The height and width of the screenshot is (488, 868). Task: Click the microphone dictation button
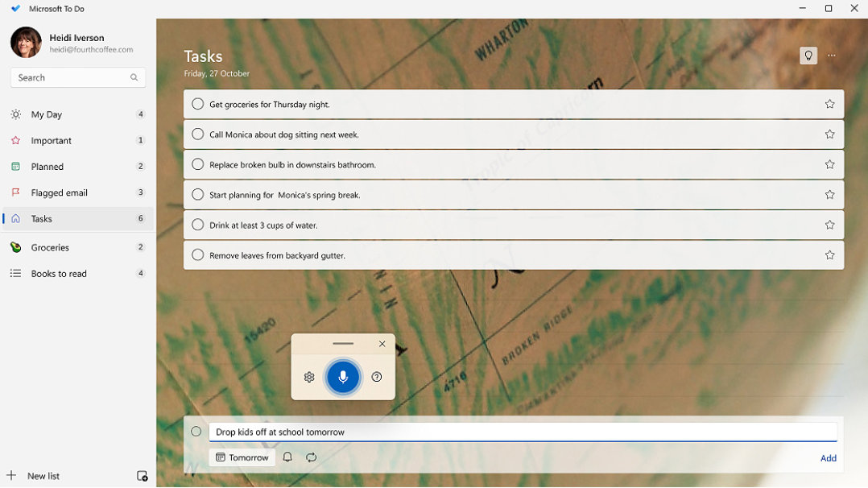coord(343,377)
